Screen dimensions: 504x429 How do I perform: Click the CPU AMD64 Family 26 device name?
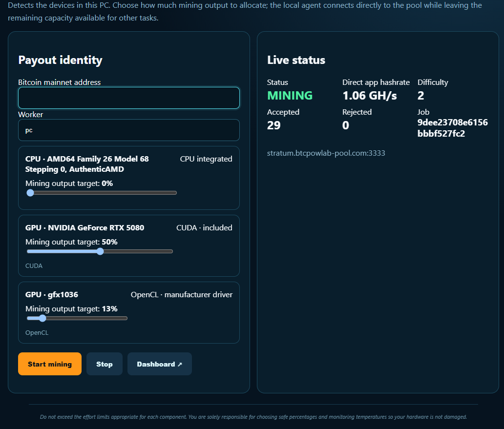point(87,164)
